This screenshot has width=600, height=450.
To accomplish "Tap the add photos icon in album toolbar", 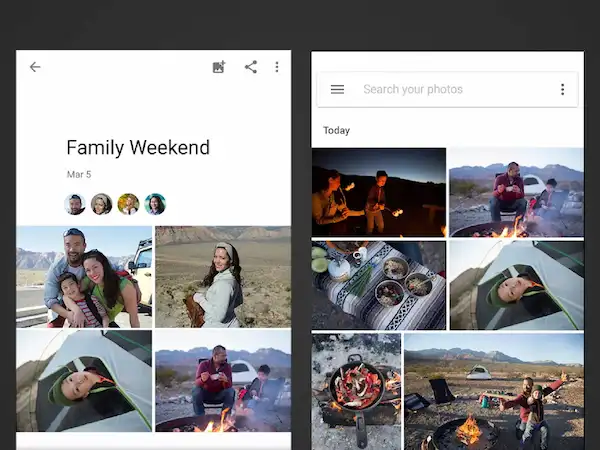I will pos(219,67).
